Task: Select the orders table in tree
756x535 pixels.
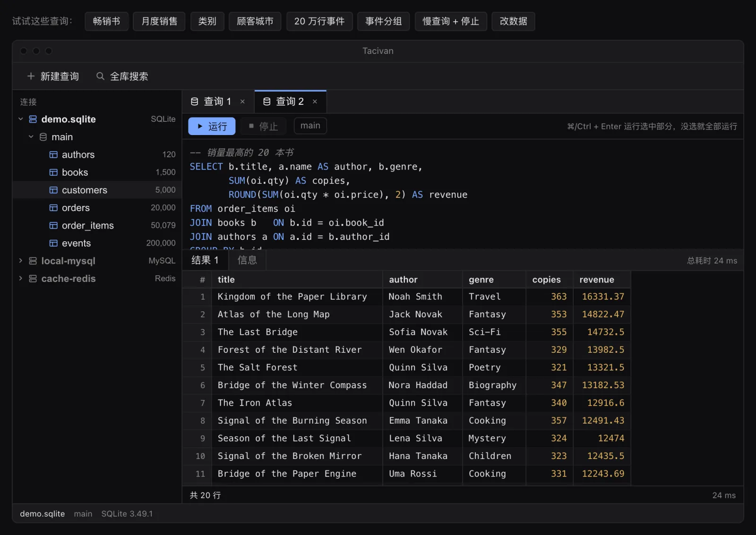Action: pos(97,208)
